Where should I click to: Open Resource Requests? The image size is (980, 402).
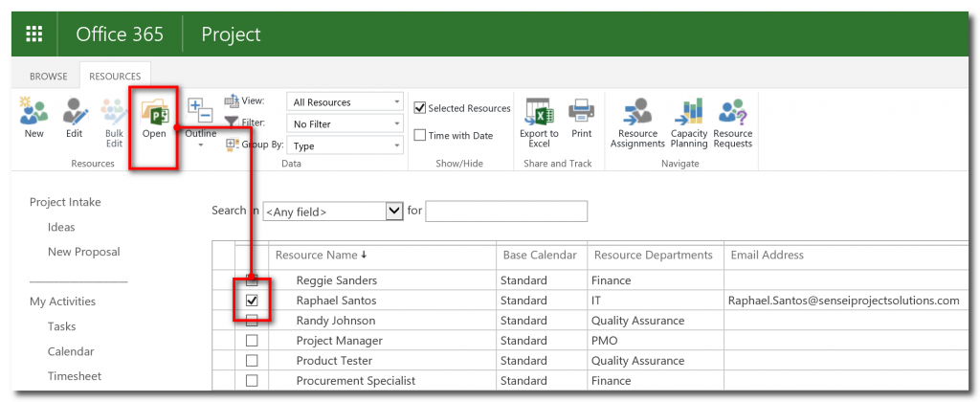click(x=732, y=122)
